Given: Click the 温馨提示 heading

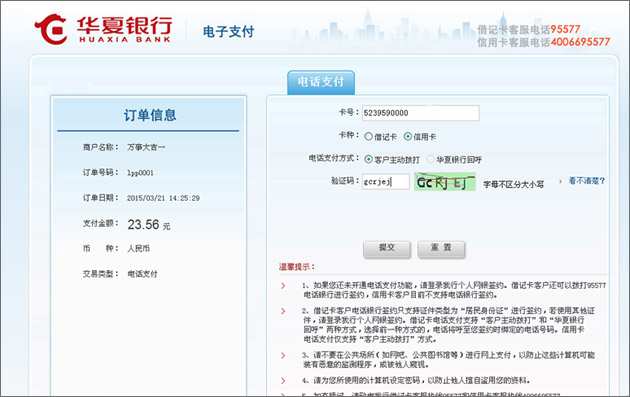Looking at the screenshot, I should [297, 267].
